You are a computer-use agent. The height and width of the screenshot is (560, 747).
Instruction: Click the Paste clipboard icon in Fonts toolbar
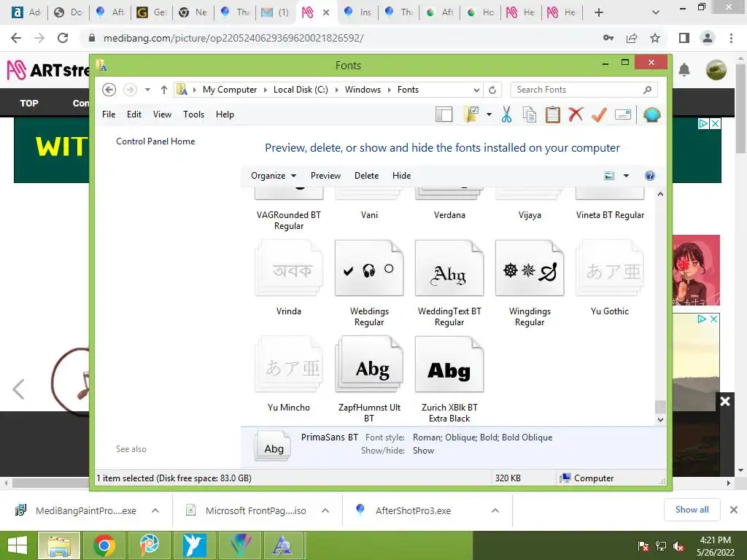pos(553,114)
